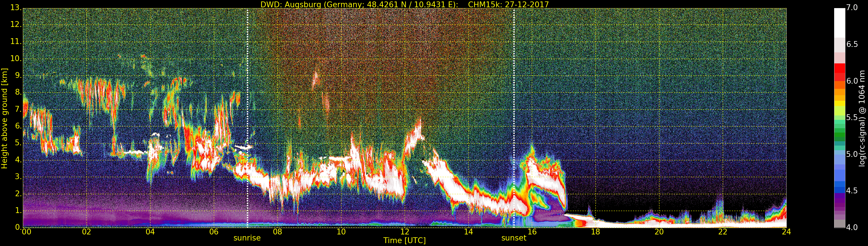Click the '04' time axis tick label
868x246 pixels.
click(150, 232)
